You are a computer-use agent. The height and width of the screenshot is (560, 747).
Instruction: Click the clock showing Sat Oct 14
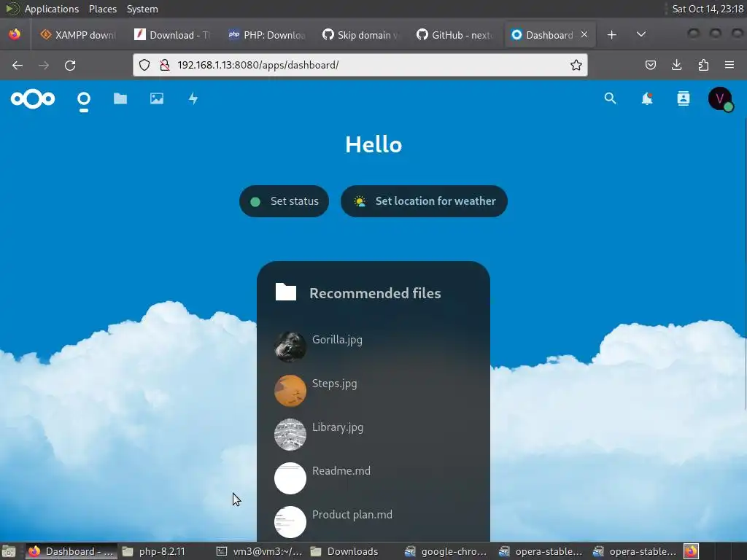tap(708, 9)
